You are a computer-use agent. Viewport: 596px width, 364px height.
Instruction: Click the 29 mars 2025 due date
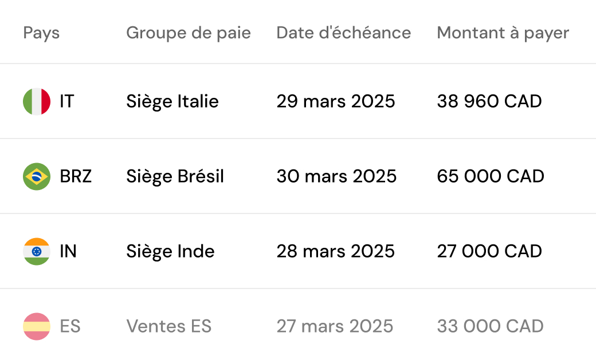[336, 101]
